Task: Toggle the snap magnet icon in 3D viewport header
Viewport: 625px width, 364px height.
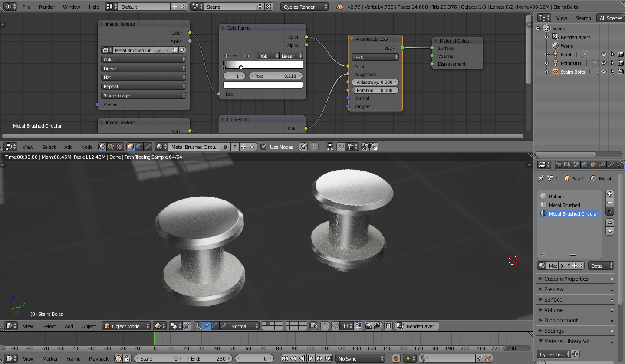Action: tap(336, 326)
